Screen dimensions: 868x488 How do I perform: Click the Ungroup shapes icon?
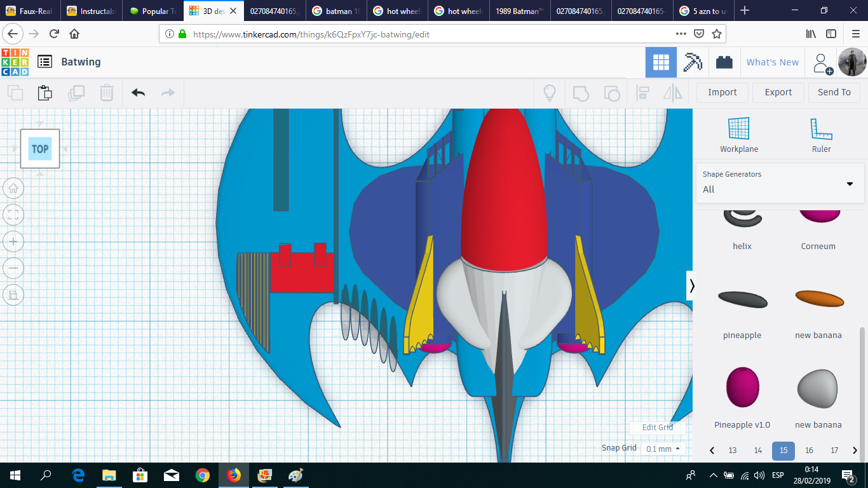pos(611,93)
